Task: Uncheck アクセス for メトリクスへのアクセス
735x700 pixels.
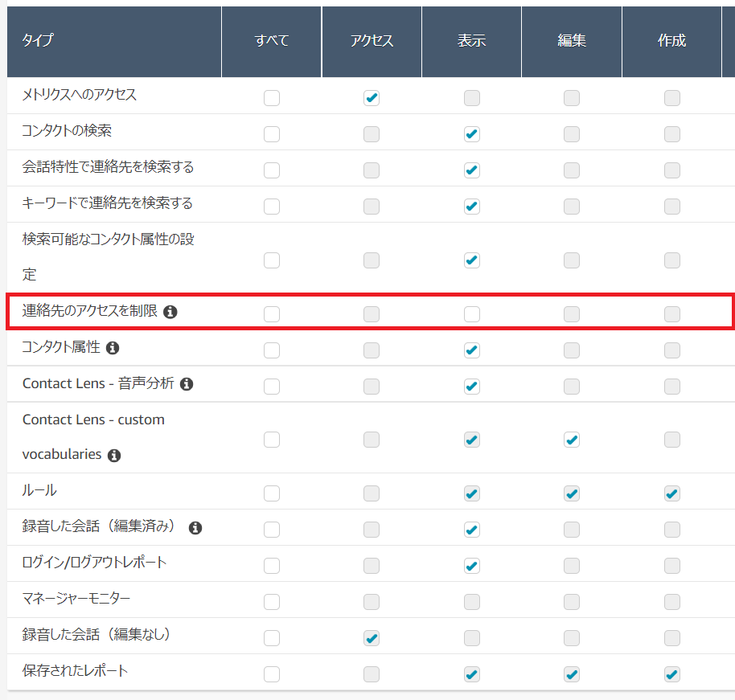Action: tap(372, 98)
